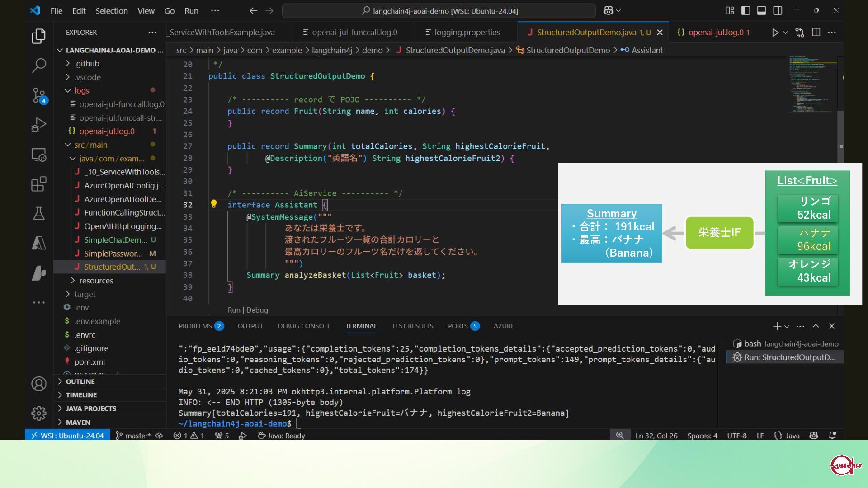Image resolution: width=868 pixels, height=488 pixels.
Task: Toggle the secondary side bar visibility
Action: (778, 10)
